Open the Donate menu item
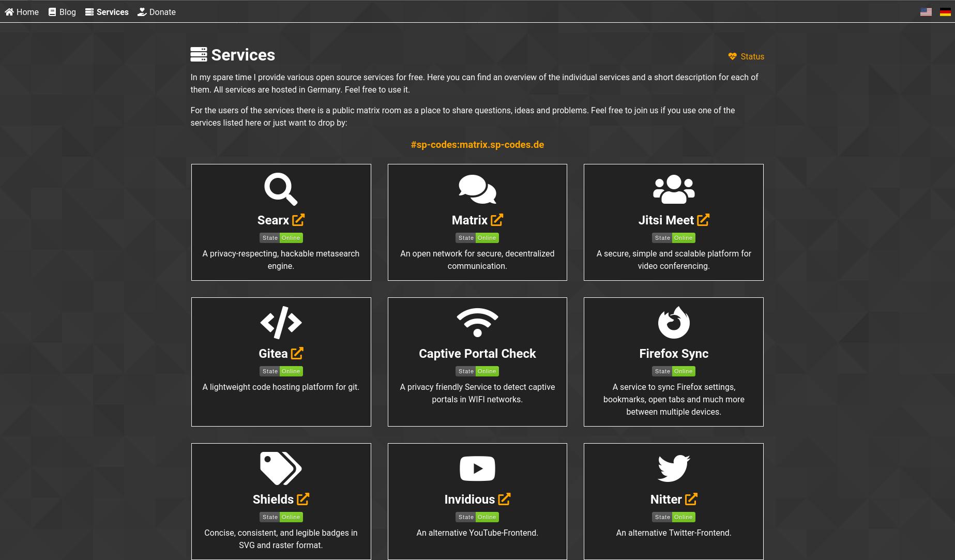 [157, 12]
